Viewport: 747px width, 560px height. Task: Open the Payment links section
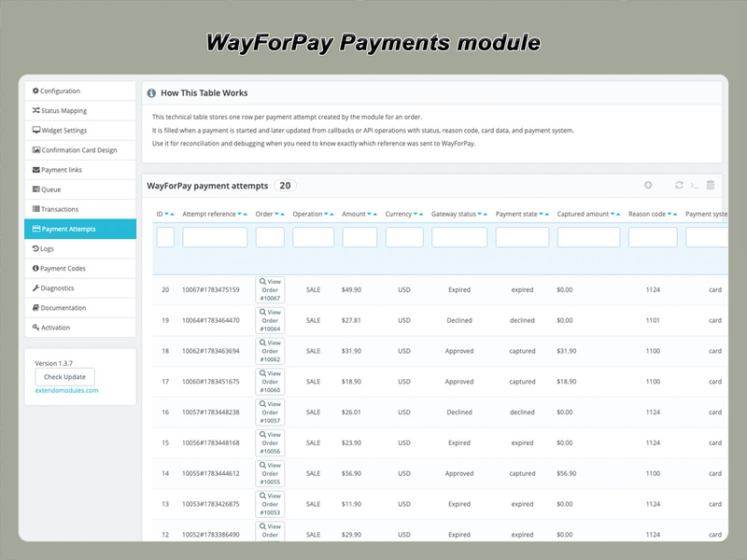point(80,170)
